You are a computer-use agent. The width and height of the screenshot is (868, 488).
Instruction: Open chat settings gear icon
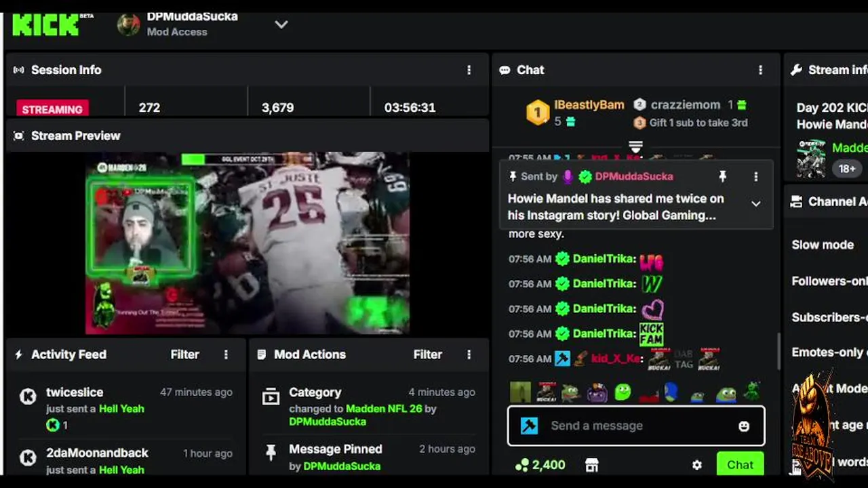coord(697,465)
